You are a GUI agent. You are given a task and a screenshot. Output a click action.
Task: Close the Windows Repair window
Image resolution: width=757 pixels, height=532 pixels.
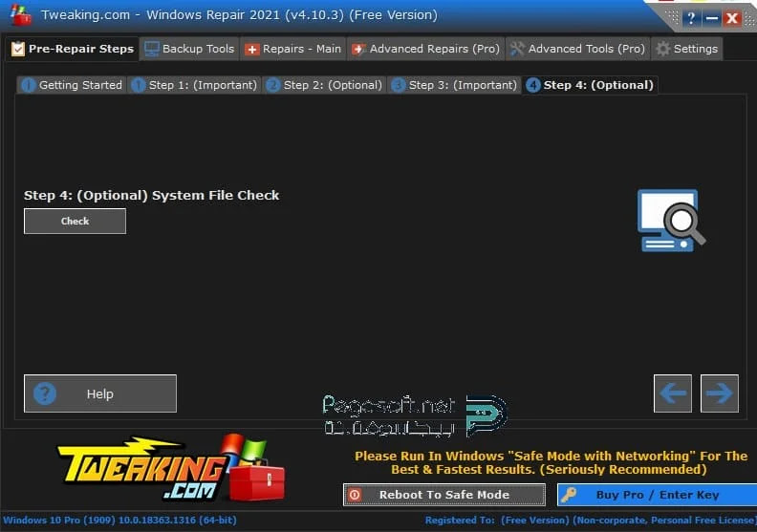(x=732, y=18)
